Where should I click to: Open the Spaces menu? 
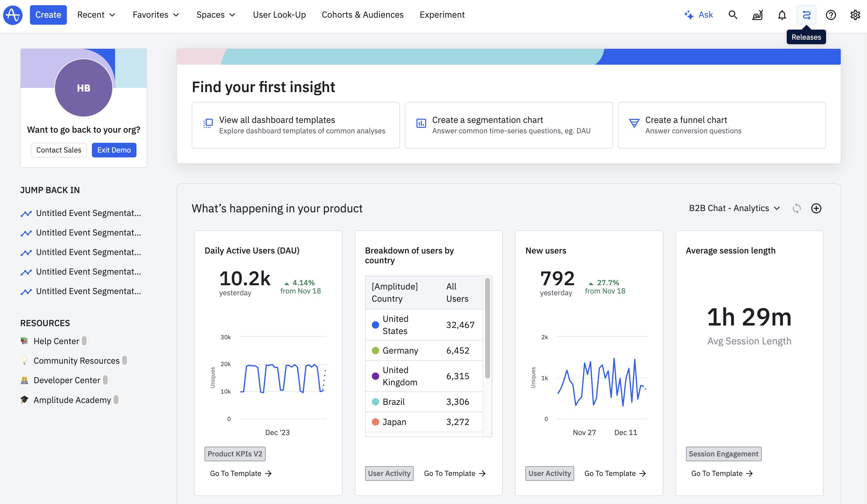pyautogui.click(x=216, y=15)
